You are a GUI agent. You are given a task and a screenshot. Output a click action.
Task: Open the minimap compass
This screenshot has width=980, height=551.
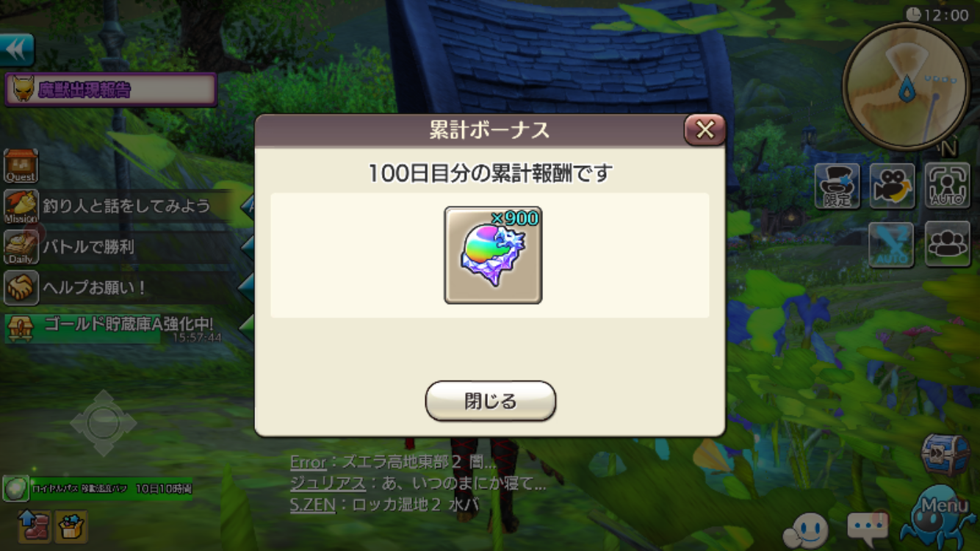[x=907, y=87]
